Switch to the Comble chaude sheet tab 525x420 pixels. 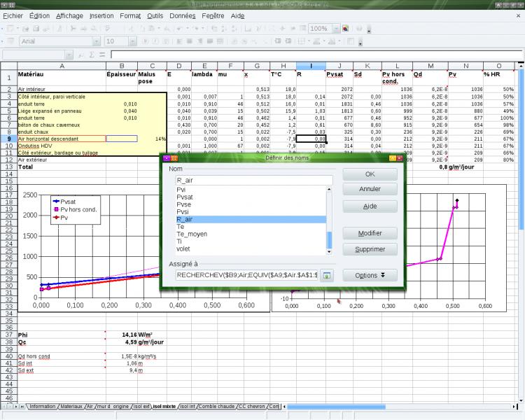click(216, 407)
